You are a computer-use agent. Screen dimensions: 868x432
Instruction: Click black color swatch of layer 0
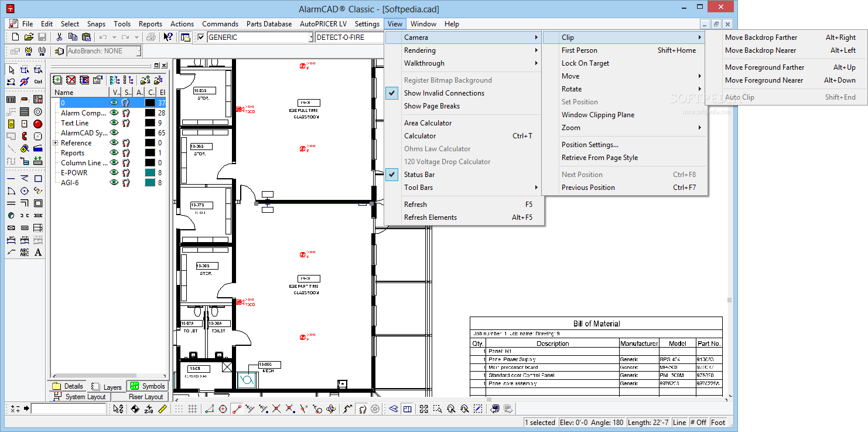[150, 103]
